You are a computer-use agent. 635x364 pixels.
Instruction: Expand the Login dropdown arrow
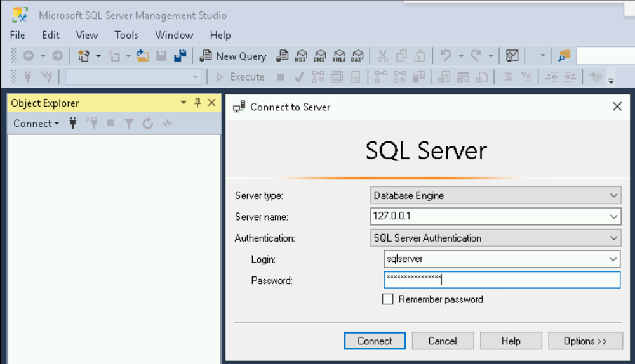[x=613, y=259]
